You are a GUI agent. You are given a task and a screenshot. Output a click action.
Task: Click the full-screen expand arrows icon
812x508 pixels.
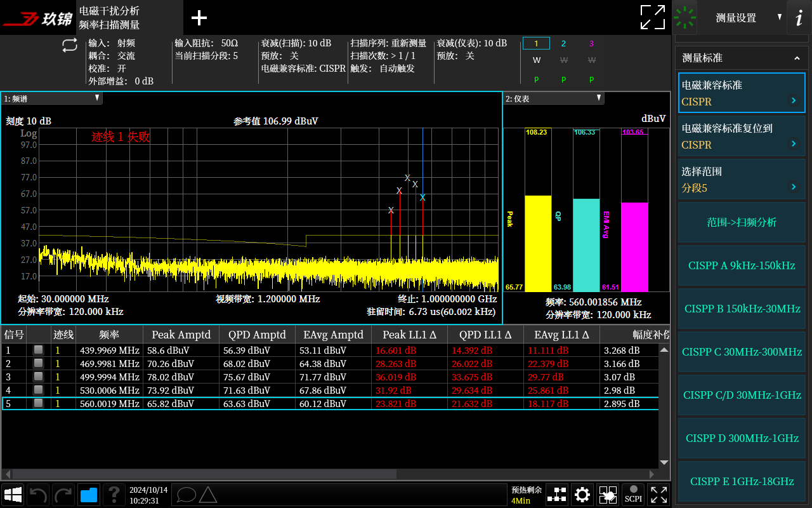click(653, 17)
